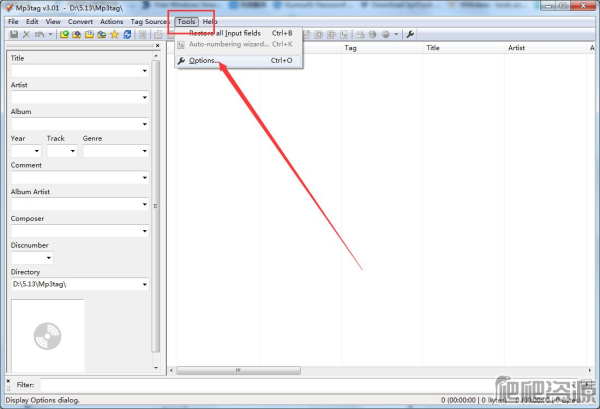Click the Change directory folder icon
Viewport: 600px width, 409px height.
65,34
